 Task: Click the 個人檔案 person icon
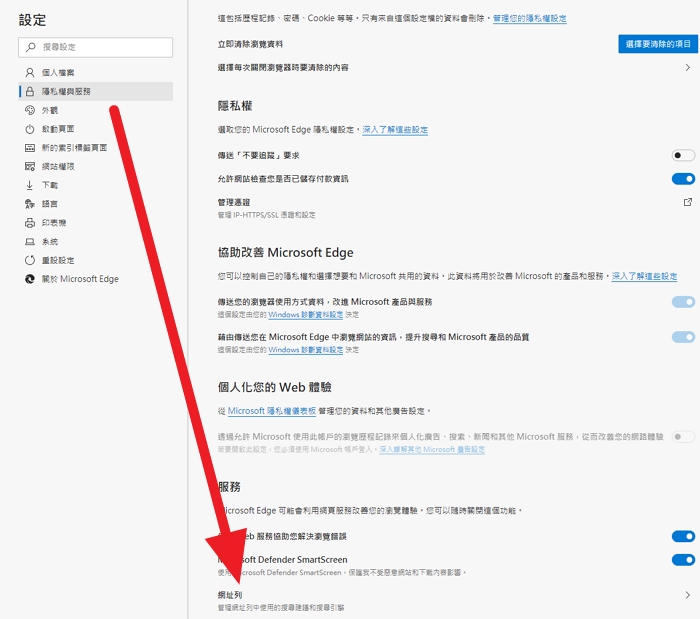[x=29, y=72]
